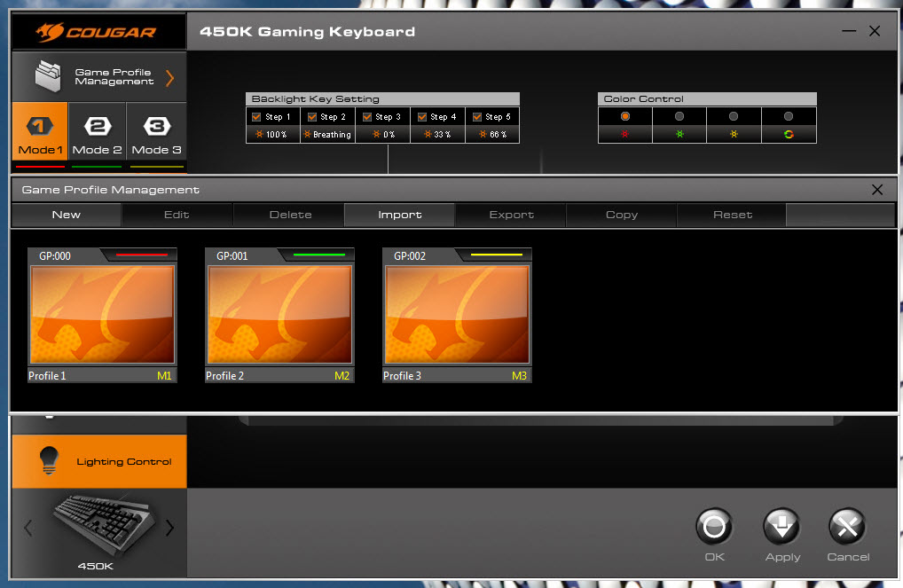Click the Profile 1 name label

(x=47, y=376)
